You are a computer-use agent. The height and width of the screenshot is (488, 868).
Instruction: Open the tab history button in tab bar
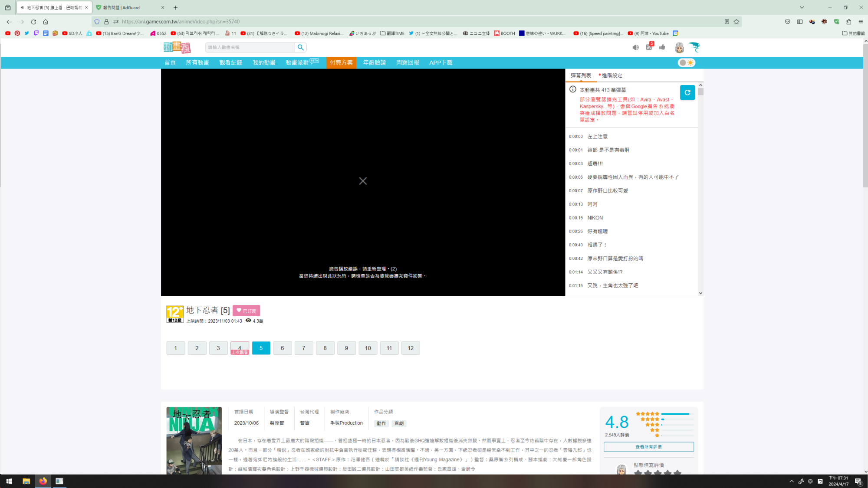tap(7, 7)
